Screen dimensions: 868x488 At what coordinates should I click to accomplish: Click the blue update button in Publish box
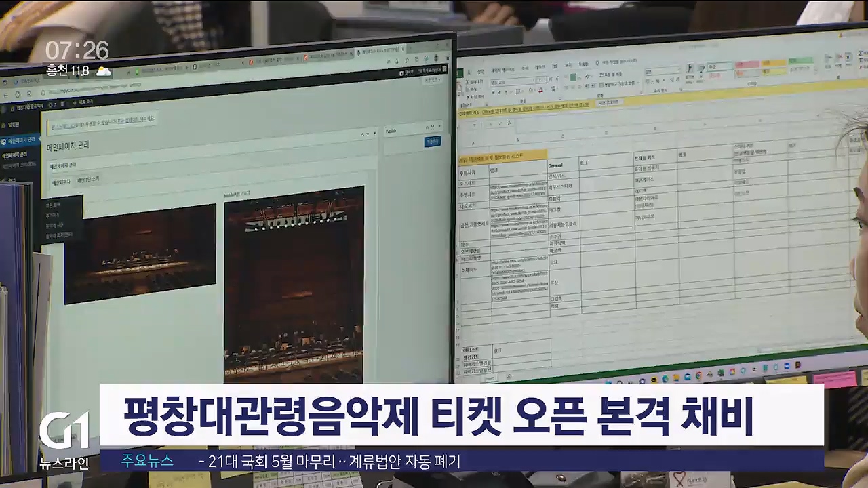[432, 141]
